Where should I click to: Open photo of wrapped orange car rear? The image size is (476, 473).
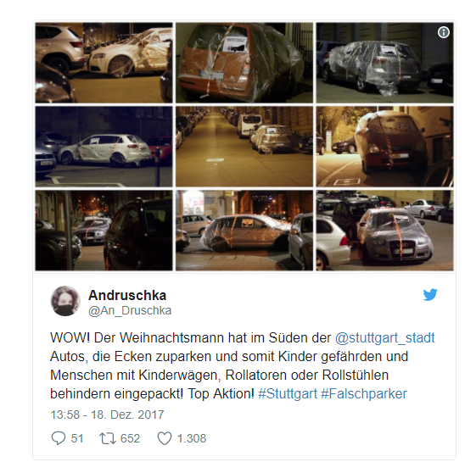(244, 63)
